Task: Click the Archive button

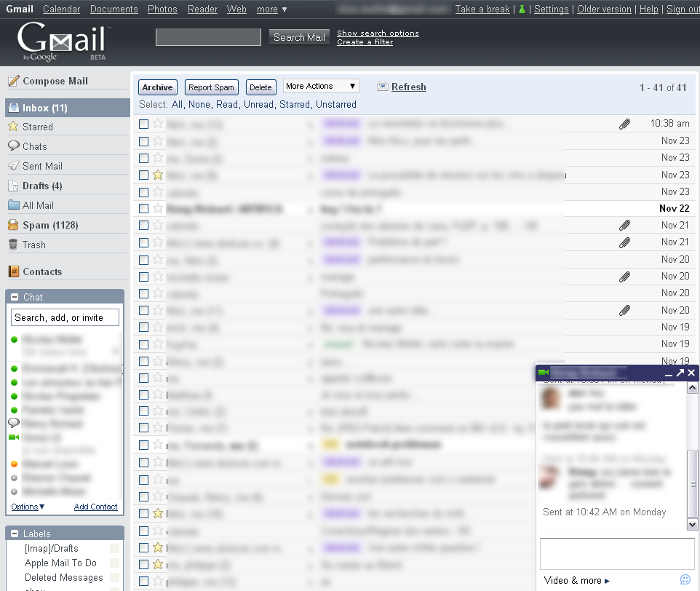Action: coord(158,87)
